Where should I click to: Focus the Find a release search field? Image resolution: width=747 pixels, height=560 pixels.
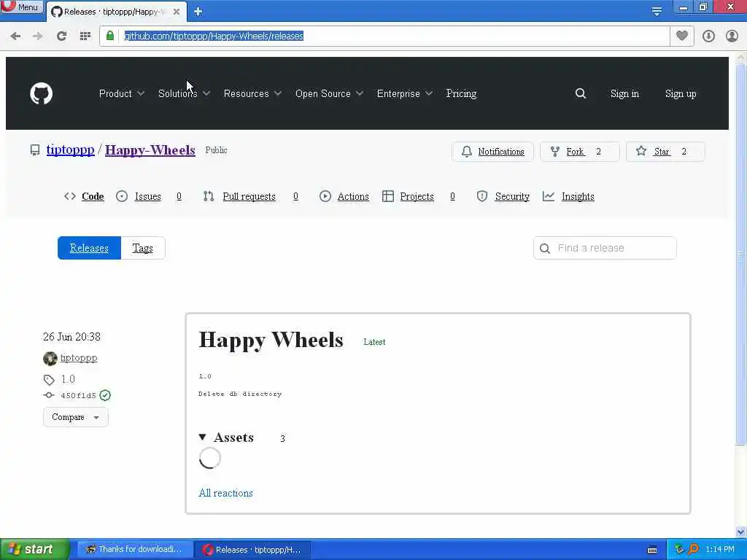coord(605,248)
